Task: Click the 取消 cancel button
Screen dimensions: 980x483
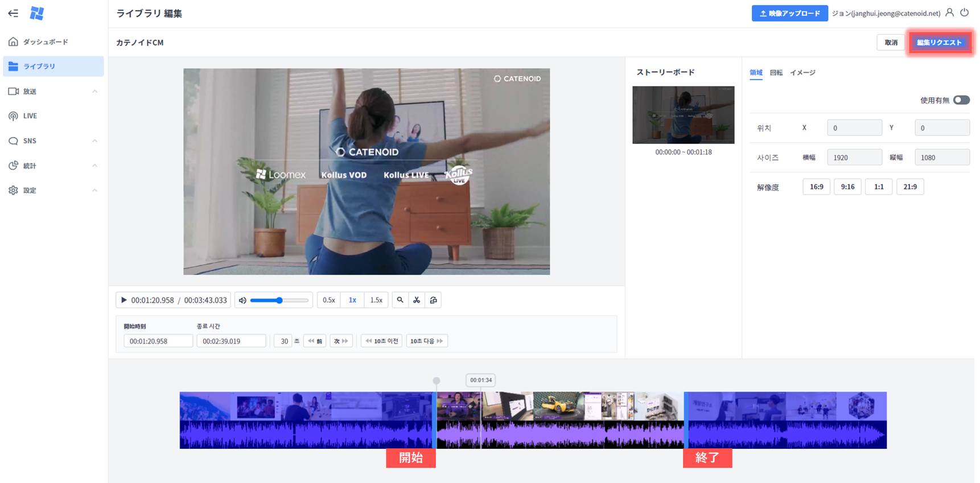Action: tap(891, 43)
